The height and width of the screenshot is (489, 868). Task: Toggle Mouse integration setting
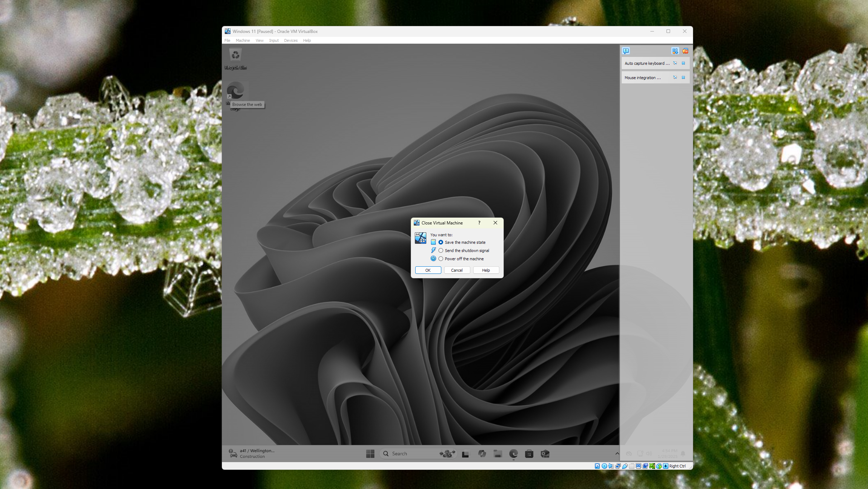(x=674, y=77)
